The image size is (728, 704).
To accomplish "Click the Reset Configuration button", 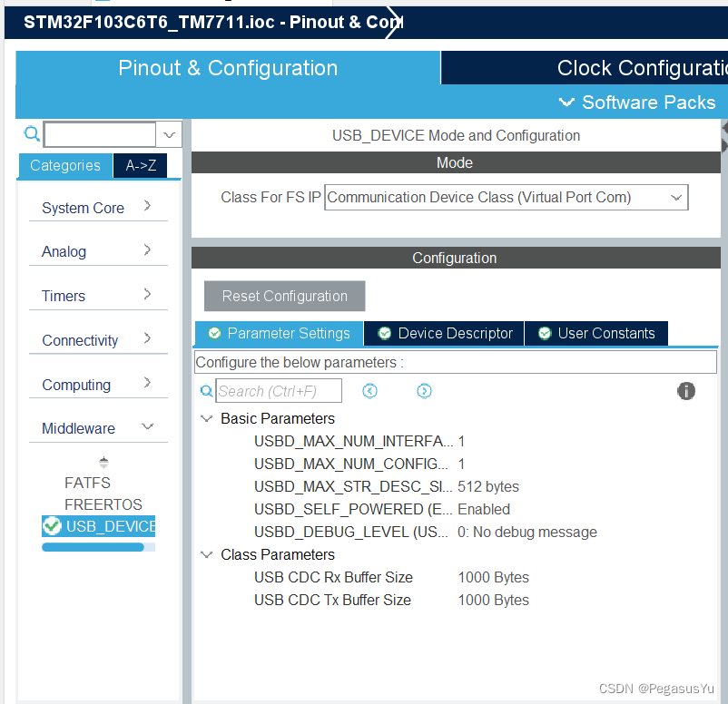I will [x=285, y=296].
